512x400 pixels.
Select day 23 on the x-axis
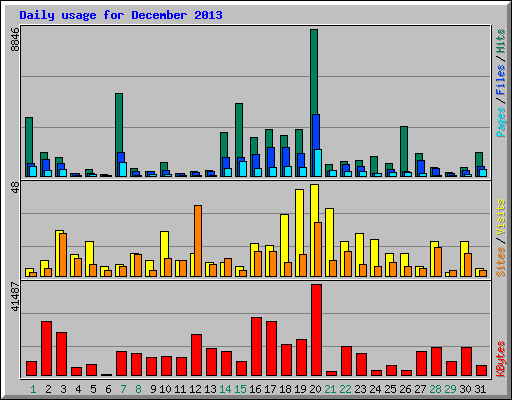(x=360, y=389)
